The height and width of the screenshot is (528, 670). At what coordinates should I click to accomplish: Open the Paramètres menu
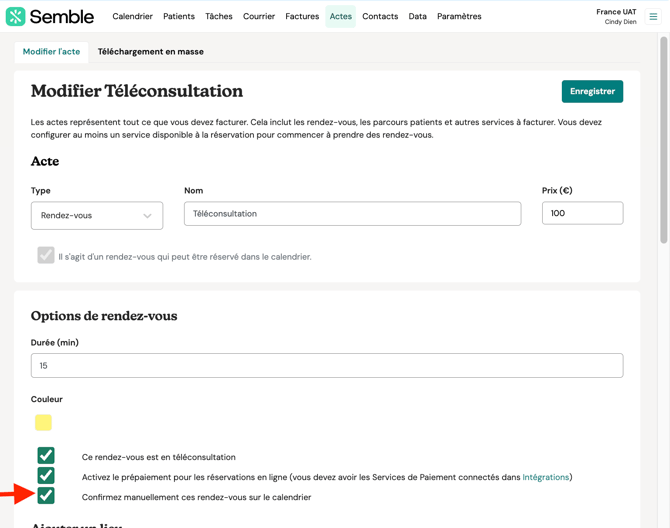click(x=459, y=16)
